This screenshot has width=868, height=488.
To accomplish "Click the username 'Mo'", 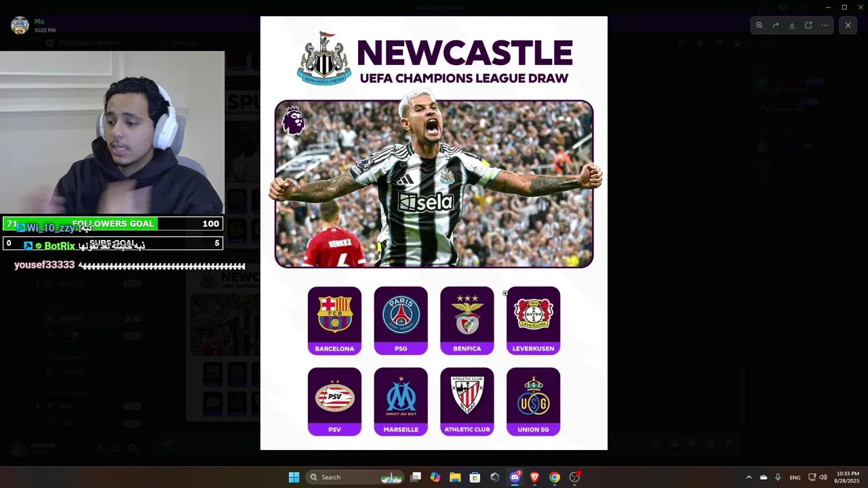I will coord(39,22).
